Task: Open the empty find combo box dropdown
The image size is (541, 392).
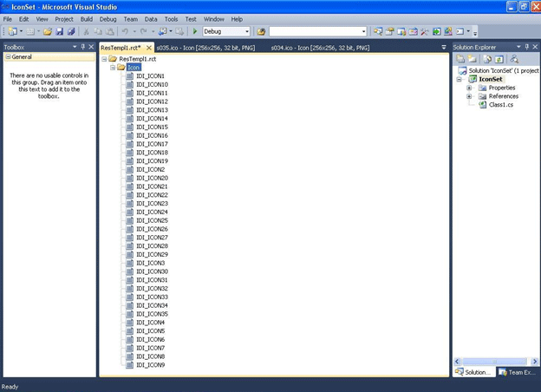Action: click(363, 31)
